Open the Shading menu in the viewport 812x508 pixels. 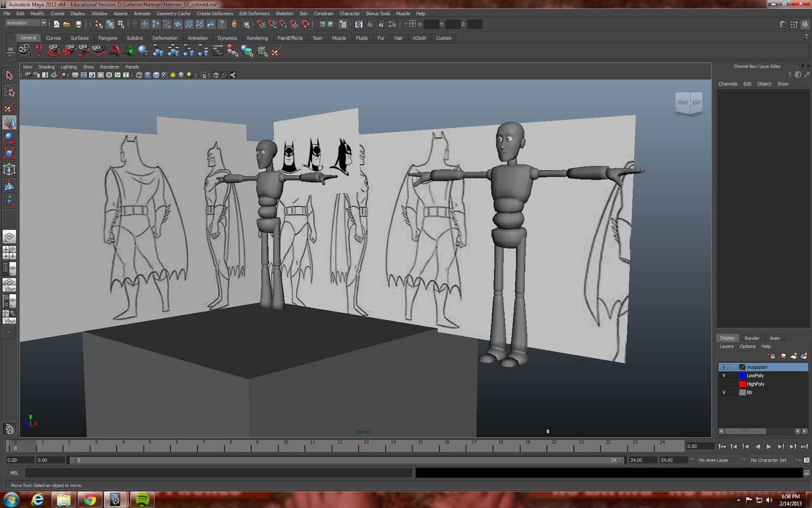(46, 67)
